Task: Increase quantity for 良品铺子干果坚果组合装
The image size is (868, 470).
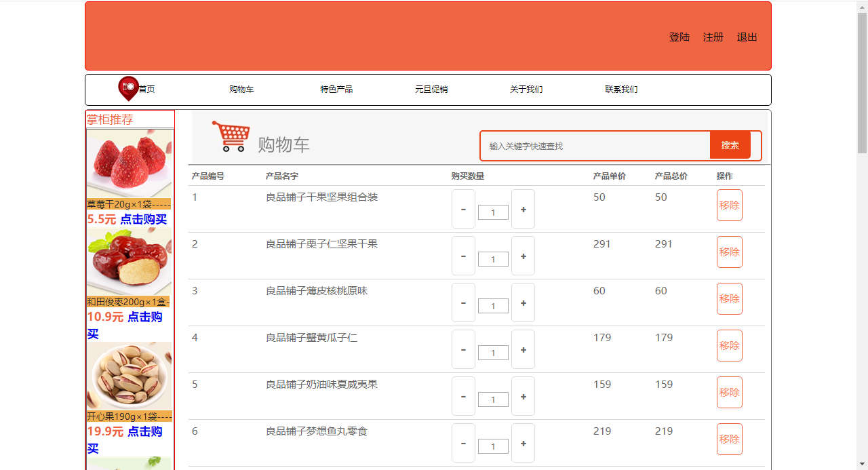Action: 523,209
